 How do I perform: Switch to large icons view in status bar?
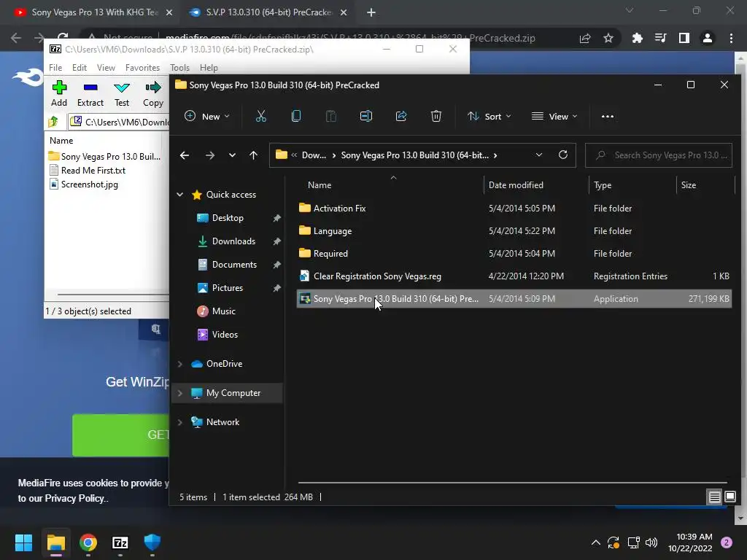[729, 497]
